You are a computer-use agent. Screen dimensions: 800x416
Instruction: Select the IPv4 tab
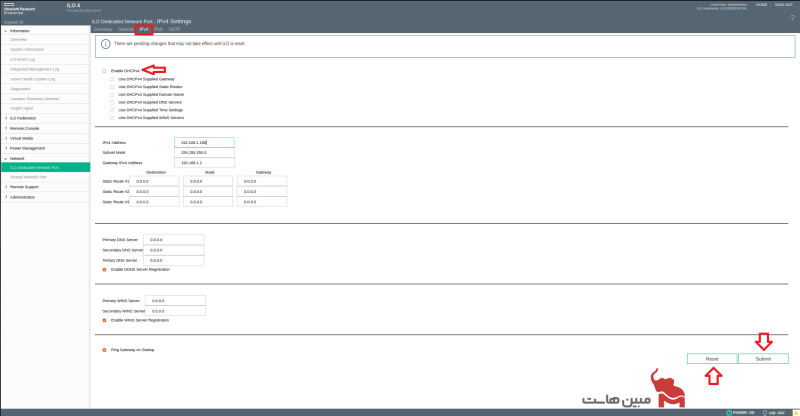click(144, 30)
